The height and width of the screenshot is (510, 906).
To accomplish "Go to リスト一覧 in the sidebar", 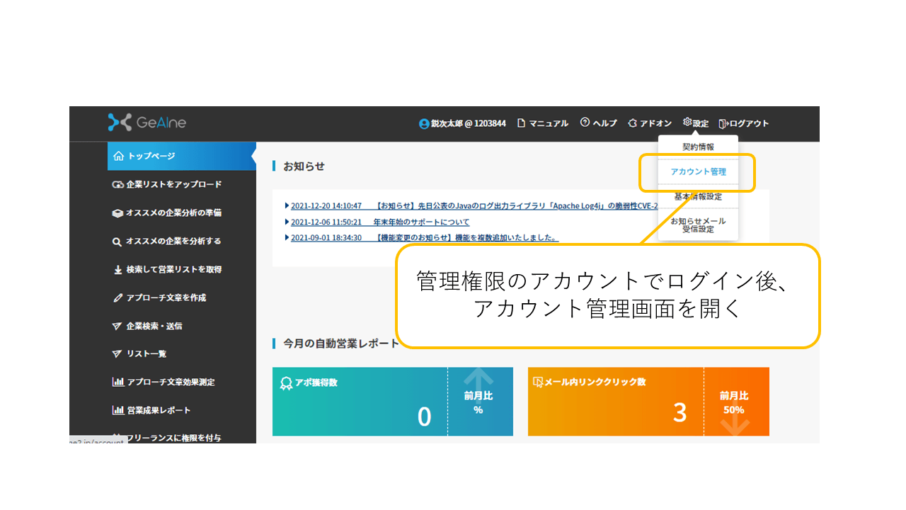I will [x=145, y=354].
